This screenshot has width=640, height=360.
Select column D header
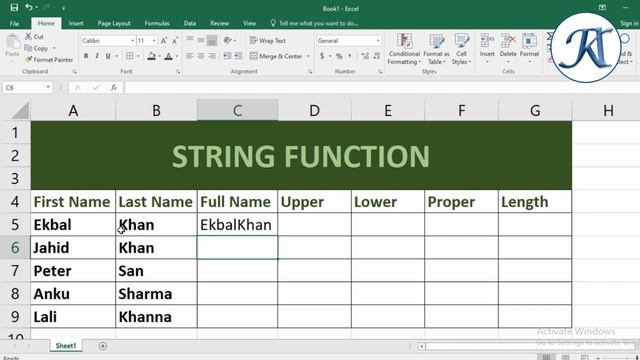[314, 111]
